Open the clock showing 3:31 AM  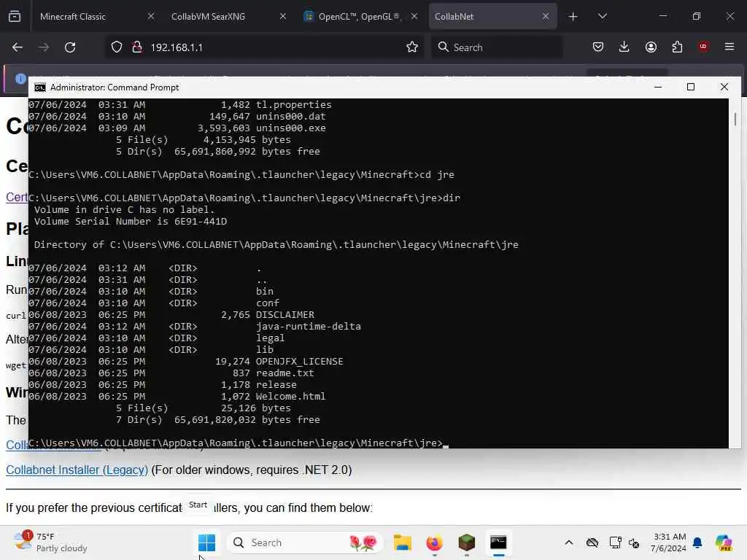click(668, 542)
